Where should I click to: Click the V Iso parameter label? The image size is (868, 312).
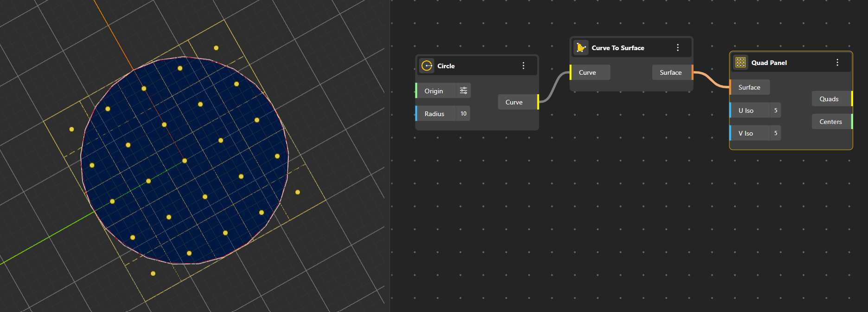(746, 133)
